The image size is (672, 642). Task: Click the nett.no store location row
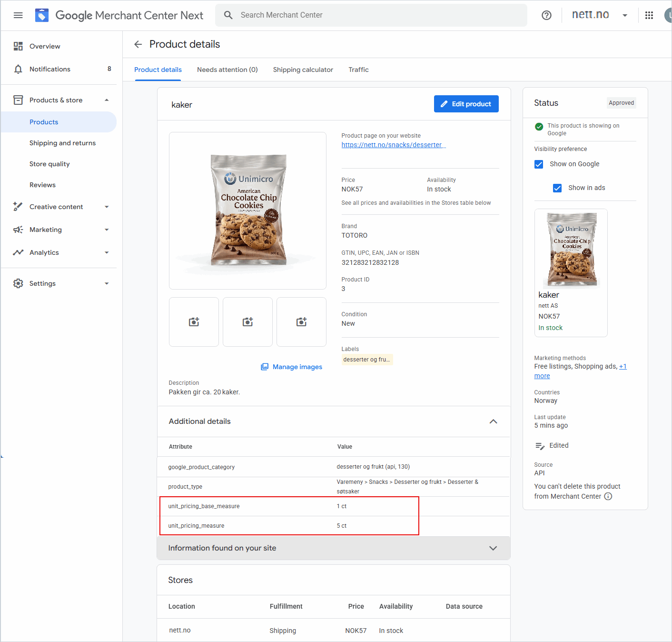pos(334,630)
